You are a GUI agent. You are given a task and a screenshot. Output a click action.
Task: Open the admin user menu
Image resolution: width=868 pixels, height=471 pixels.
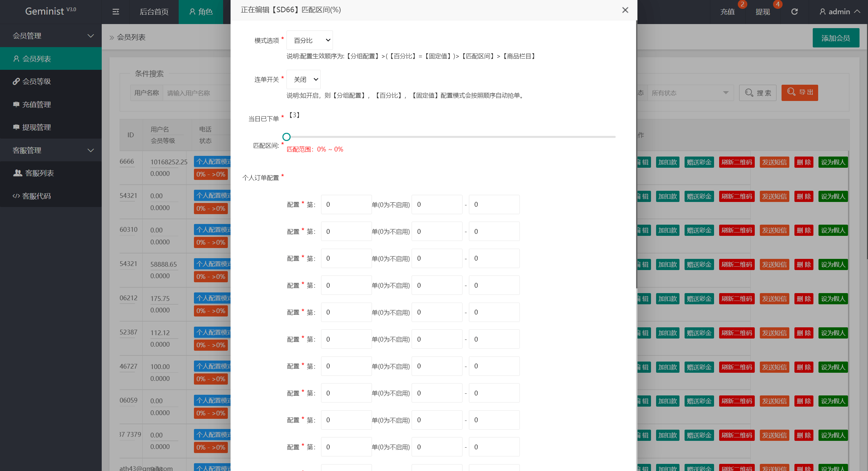840,12
